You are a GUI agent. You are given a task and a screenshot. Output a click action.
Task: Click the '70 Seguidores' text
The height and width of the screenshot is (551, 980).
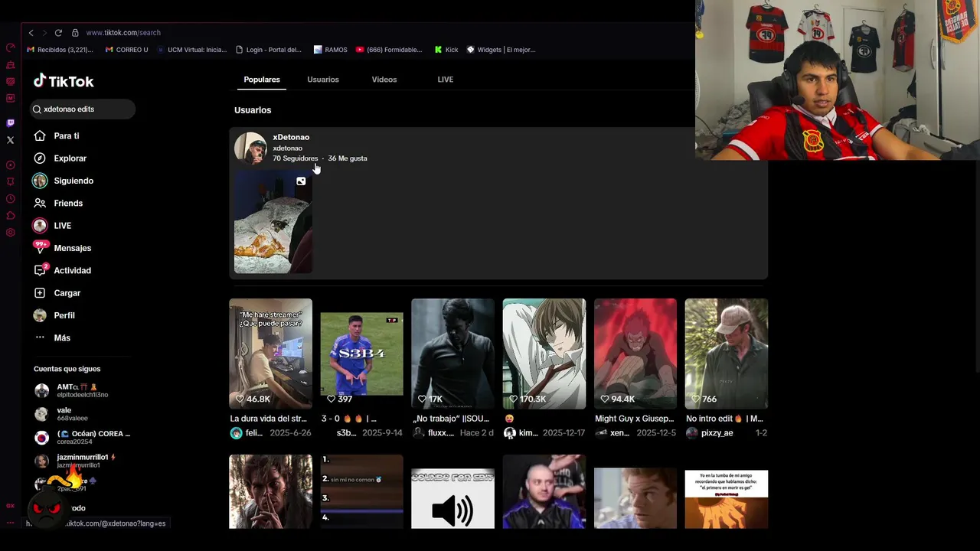296,158
